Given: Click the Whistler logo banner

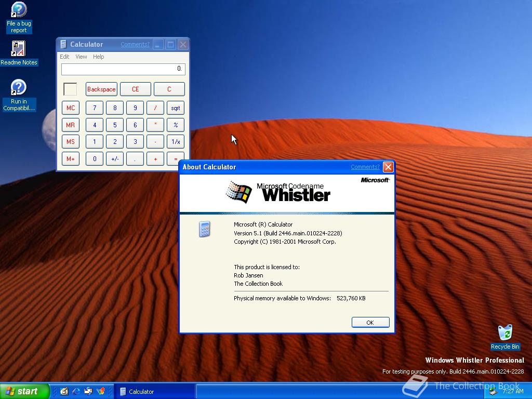Looking at the screenshot, I should pyautogui.click(x=287, y=193).
